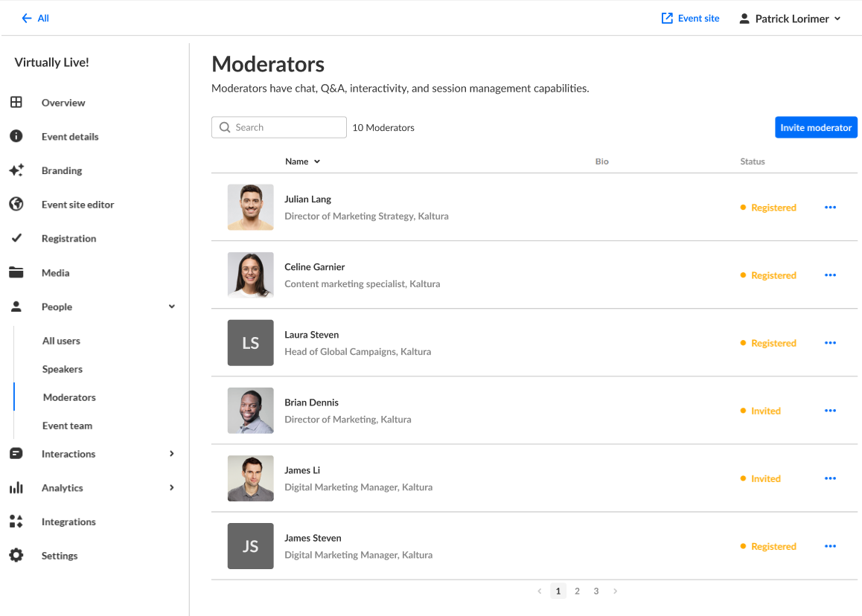Click Celine Garnier's profile photo
Viewport: 862px width, 616px height.
coord(250,275)
